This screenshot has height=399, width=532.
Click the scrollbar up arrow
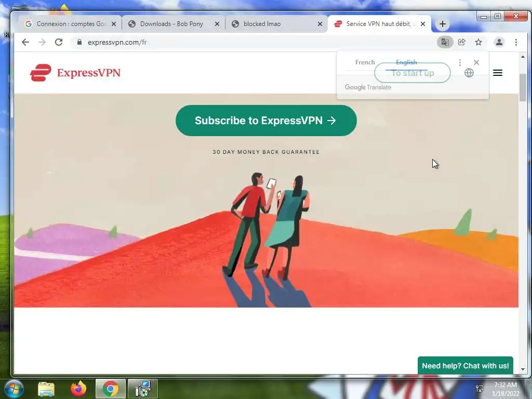[523, 57]
